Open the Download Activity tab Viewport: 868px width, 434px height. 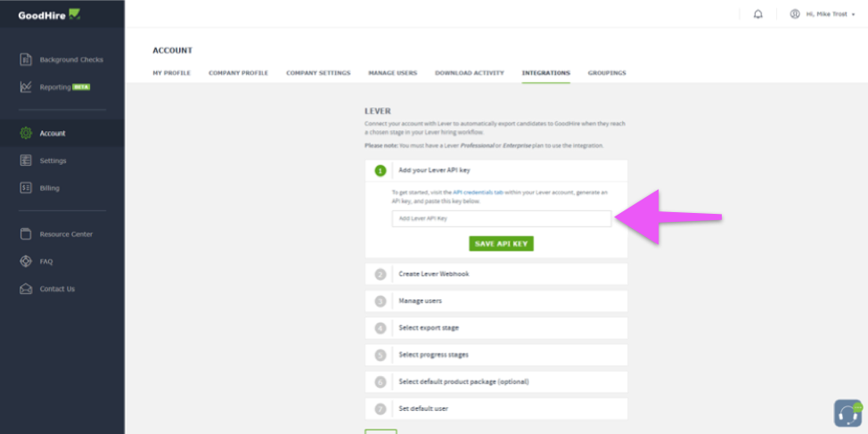(470, 73)
